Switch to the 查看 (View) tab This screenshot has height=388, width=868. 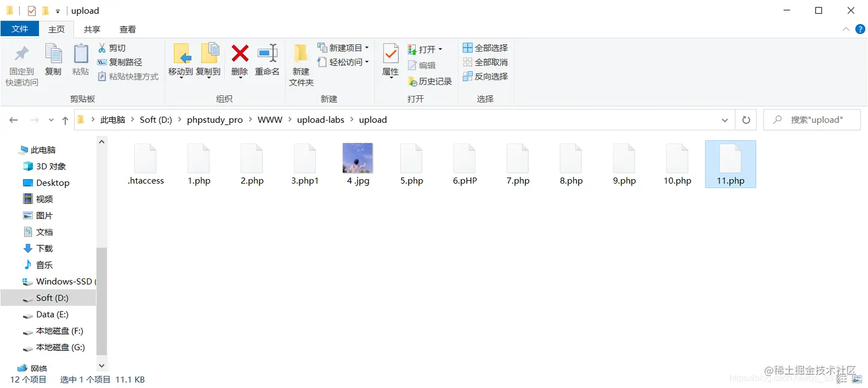click(127, 29)
